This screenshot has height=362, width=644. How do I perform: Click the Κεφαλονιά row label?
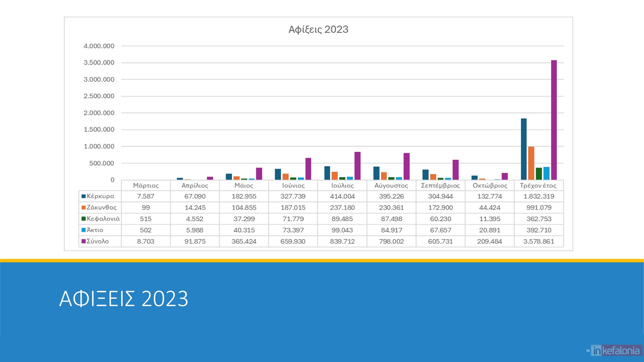pos(103,219)
